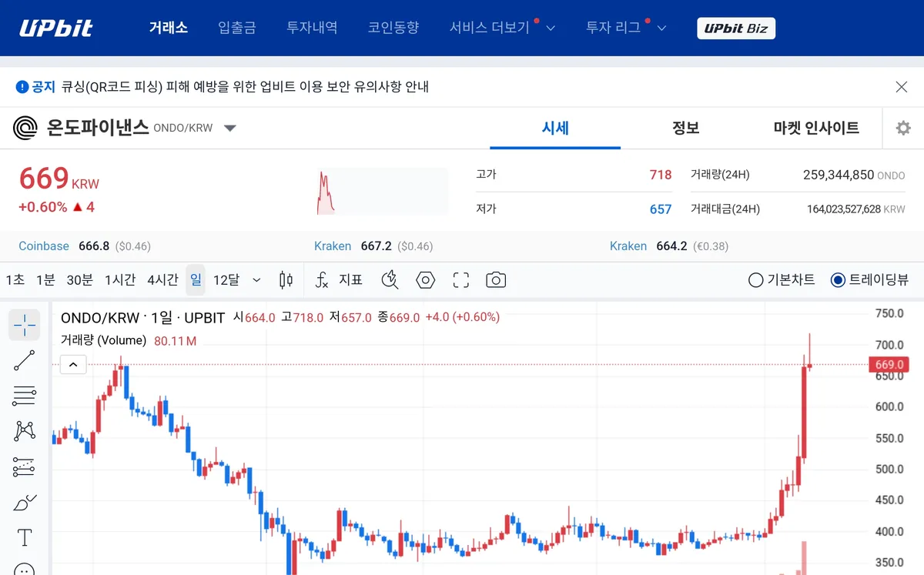Select the 4시간 chart interval
Viewport: 924px width, 575px height.
tap(162, 279)
